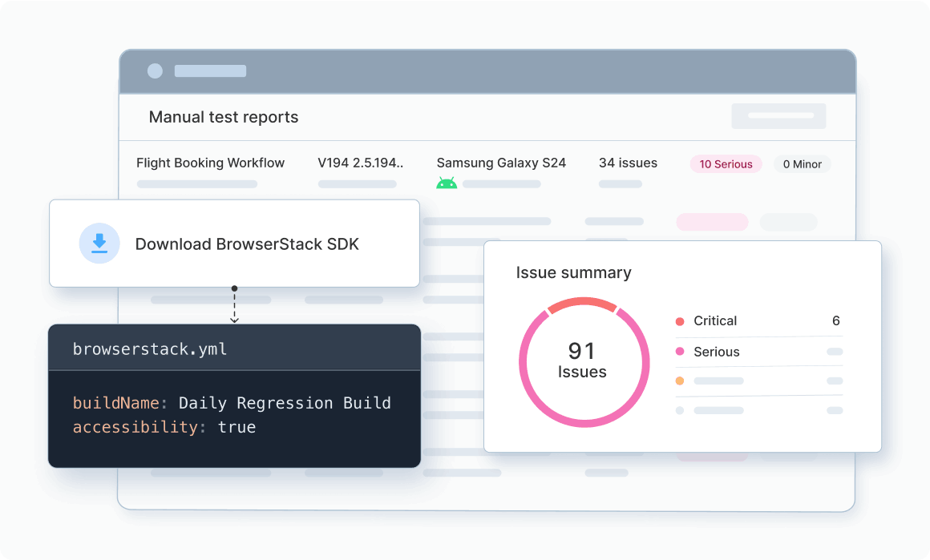Click the orange legend dot
This screenshot has height=560, width=930.
[680, 381]
